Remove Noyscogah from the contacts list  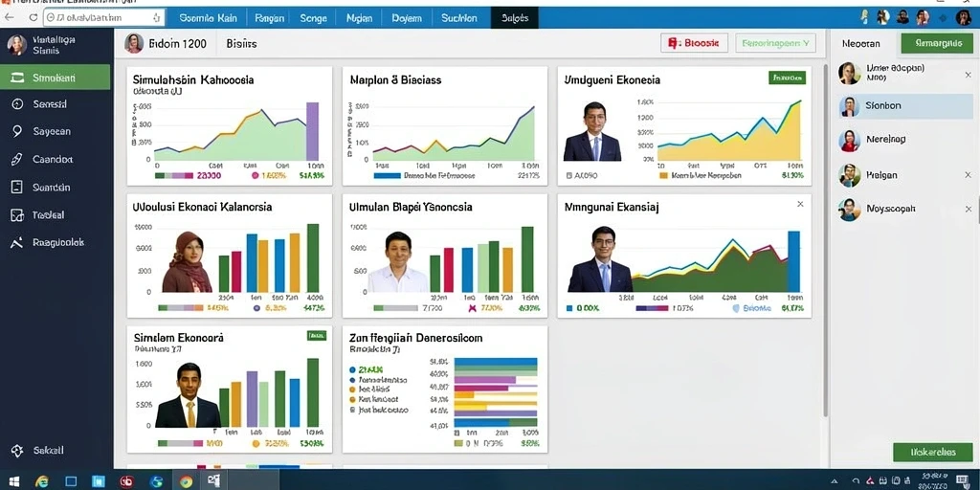tap(969, 209)
